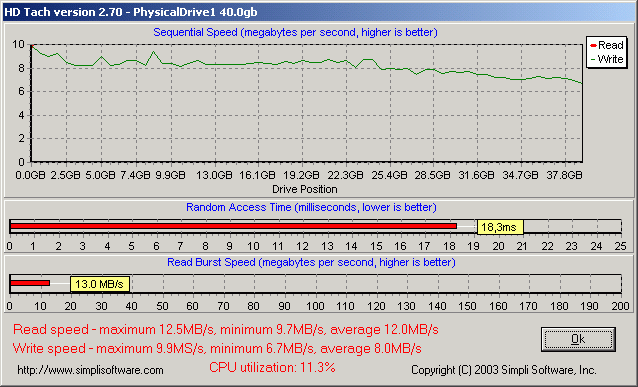
Task: Click the red read burst speed bar
Action: pos(30,283)
